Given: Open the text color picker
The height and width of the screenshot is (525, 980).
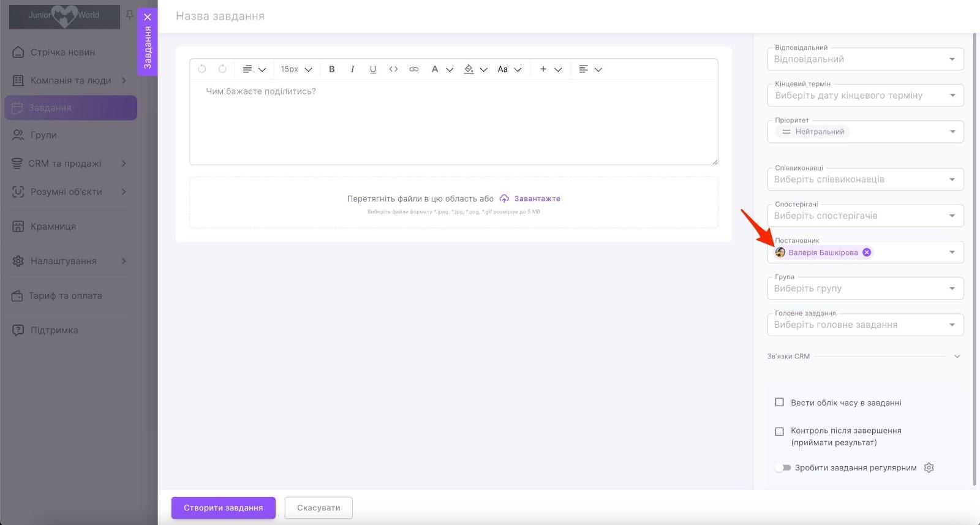Looking at the screenshot, I should pos(442,69).
